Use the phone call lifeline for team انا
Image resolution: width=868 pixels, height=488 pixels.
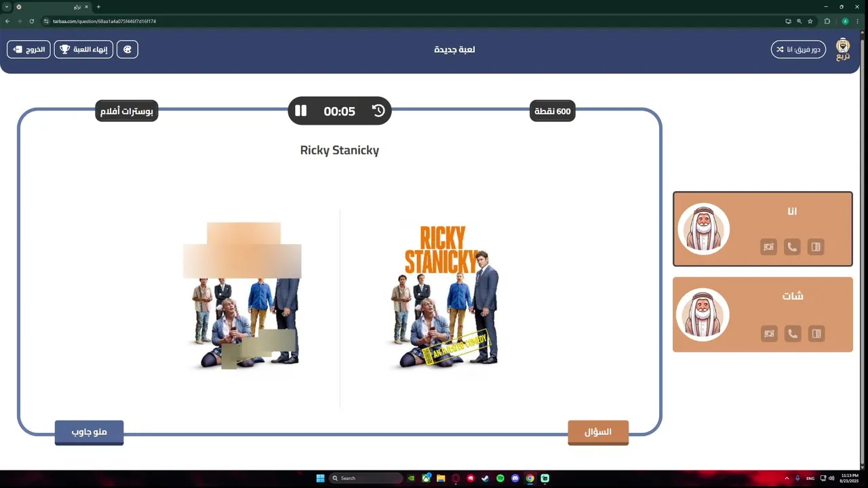pos(792,247)
